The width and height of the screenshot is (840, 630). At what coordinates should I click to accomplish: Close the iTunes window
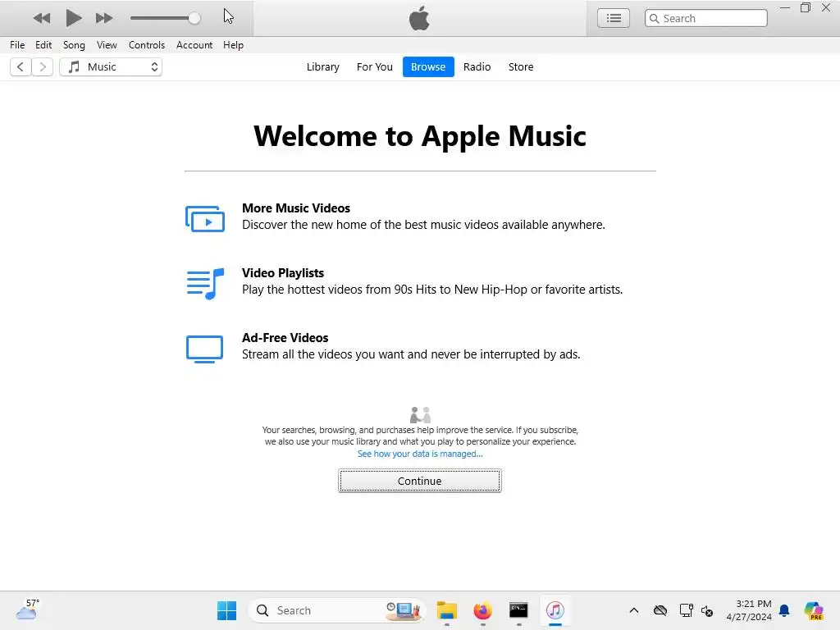coord(826,8)
